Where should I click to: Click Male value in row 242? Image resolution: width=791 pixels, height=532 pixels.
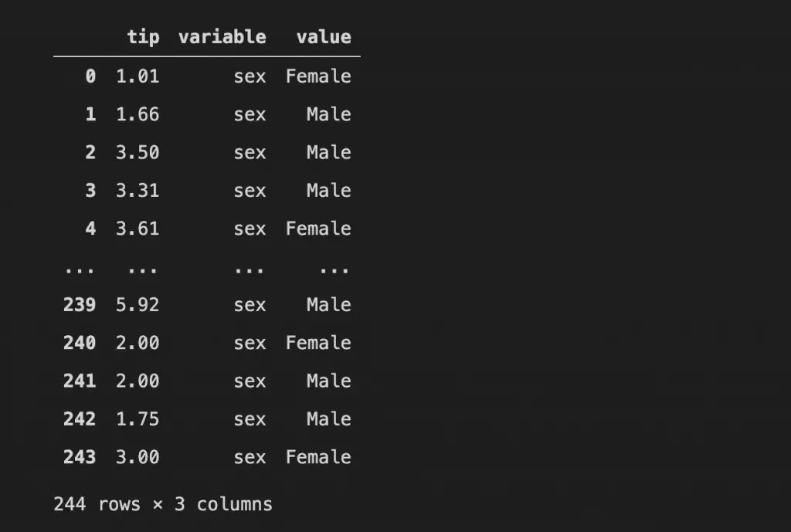coord(329,419)
